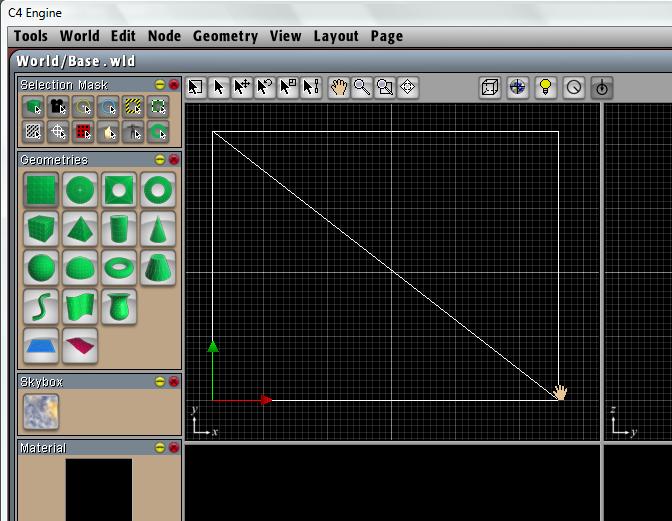Screen dimensions: 672x521
Task: Click the black material color preview
Action: (x=98, y=489)
